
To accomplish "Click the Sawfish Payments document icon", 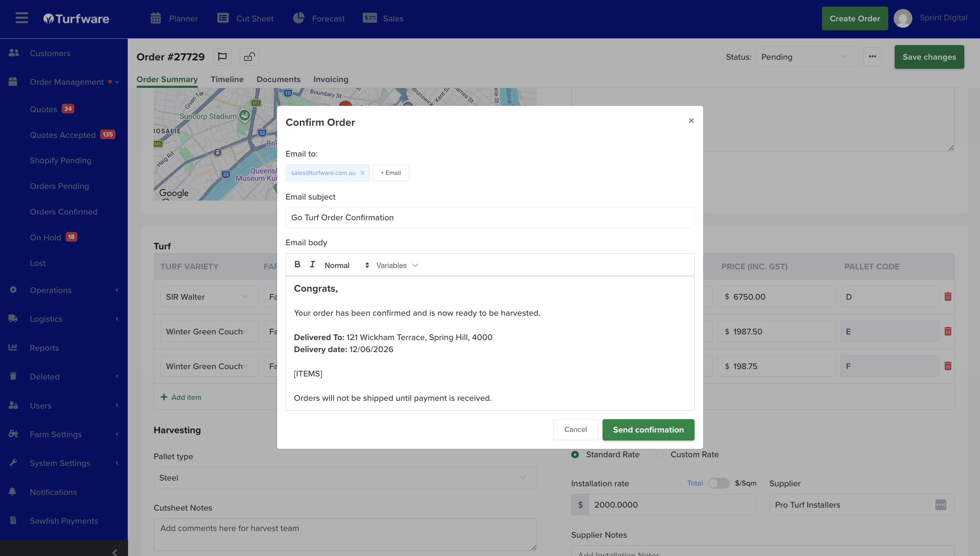I will (13, 521).
